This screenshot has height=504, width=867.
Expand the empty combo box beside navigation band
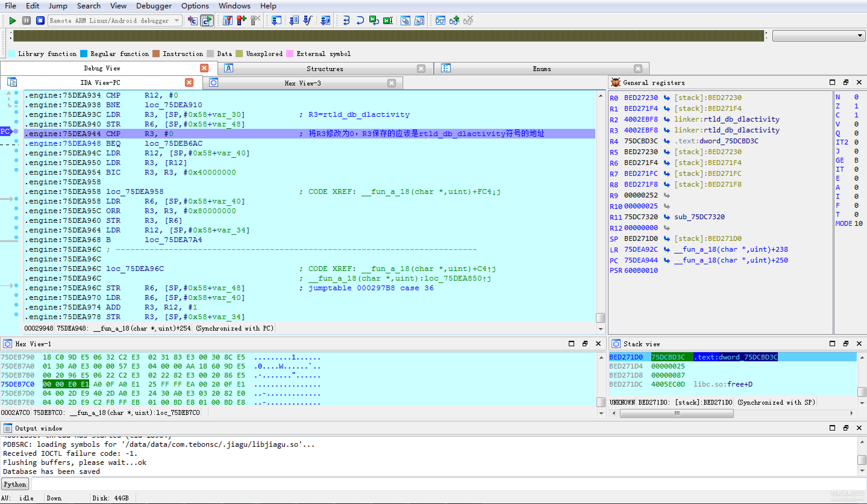859,36
